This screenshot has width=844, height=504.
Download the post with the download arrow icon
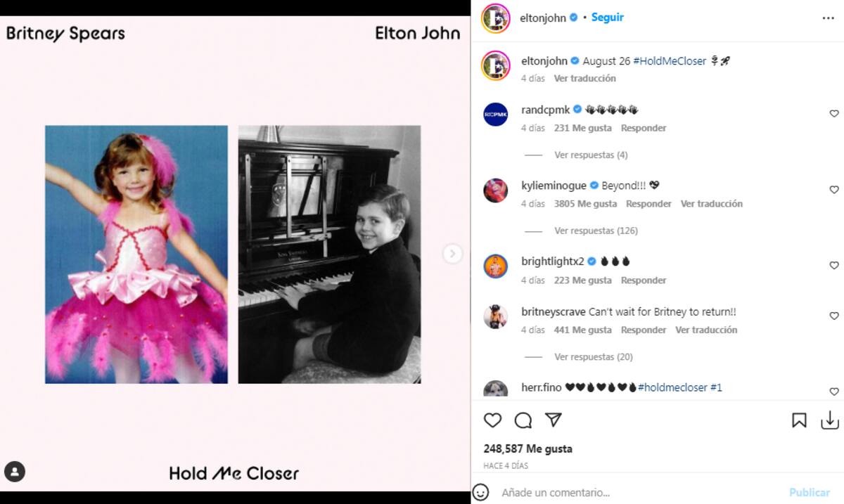(830, 420)
